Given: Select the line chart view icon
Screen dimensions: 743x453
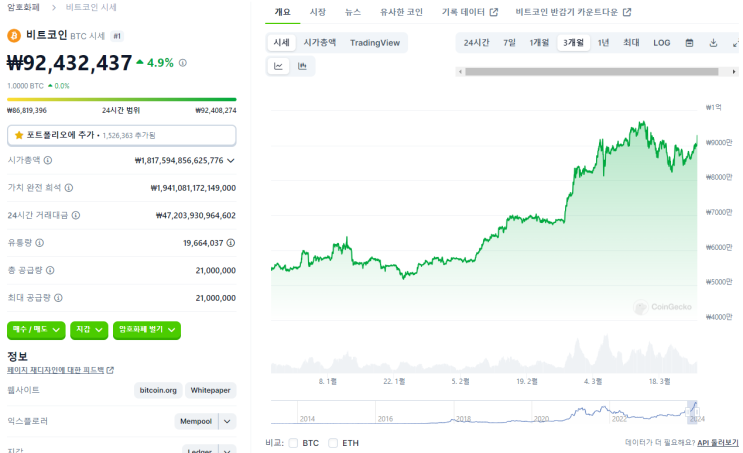Looking at the screenshot, I should coord(279,66).
